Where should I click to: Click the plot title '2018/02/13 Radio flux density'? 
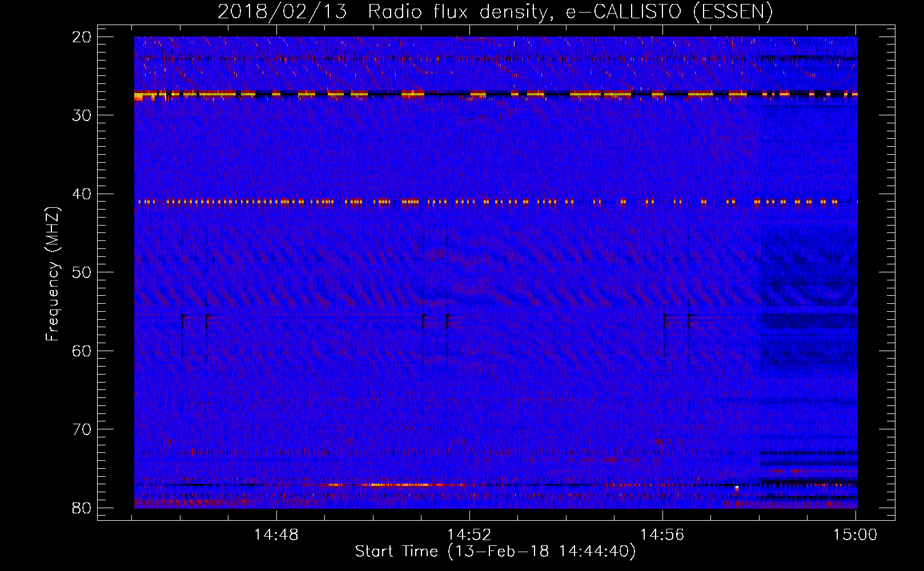(495, 11)
